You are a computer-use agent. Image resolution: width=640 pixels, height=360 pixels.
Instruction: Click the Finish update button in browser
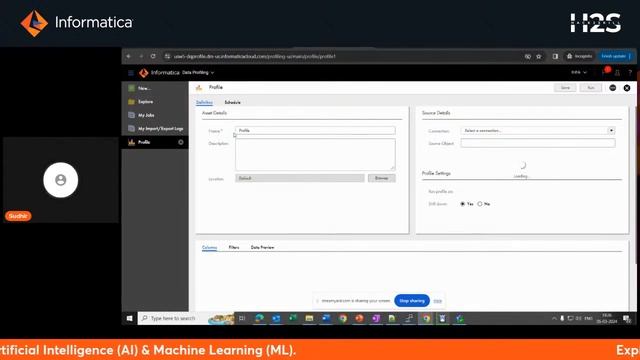(x=616, y=56)
